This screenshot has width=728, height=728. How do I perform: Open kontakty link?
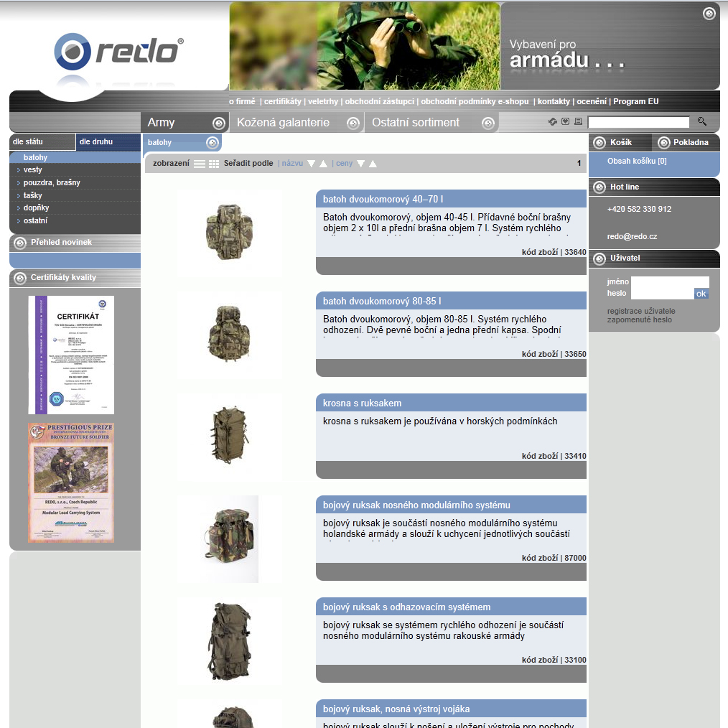pyautogui.click(x=554, y=101)
